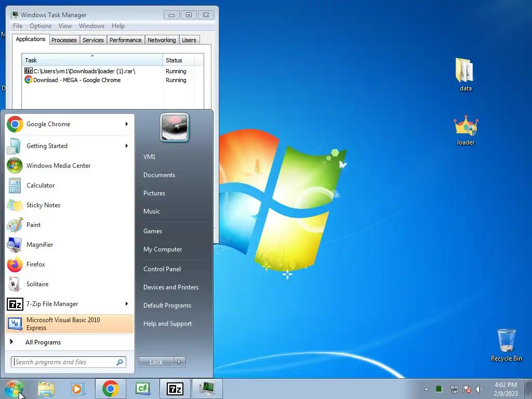Open the volume speaker tray icon
Viewport: 532px width, 399px height.
[480, 389]
